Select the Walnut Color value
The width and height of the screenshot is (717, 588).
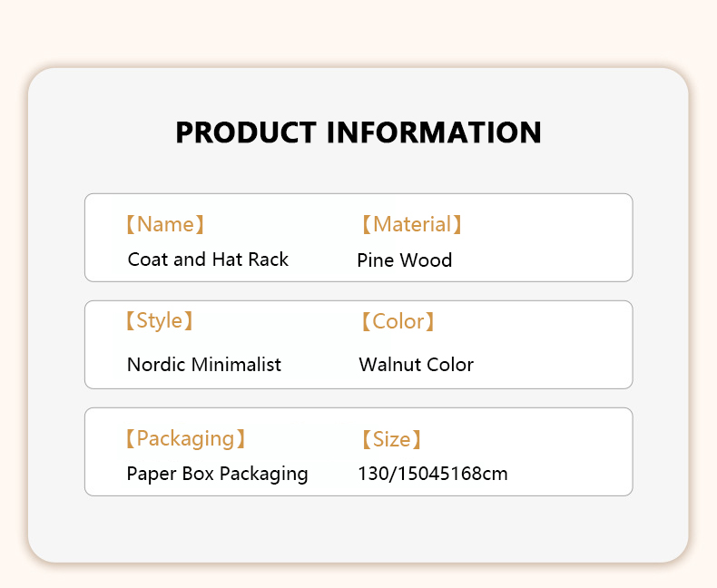pos(416,365)
